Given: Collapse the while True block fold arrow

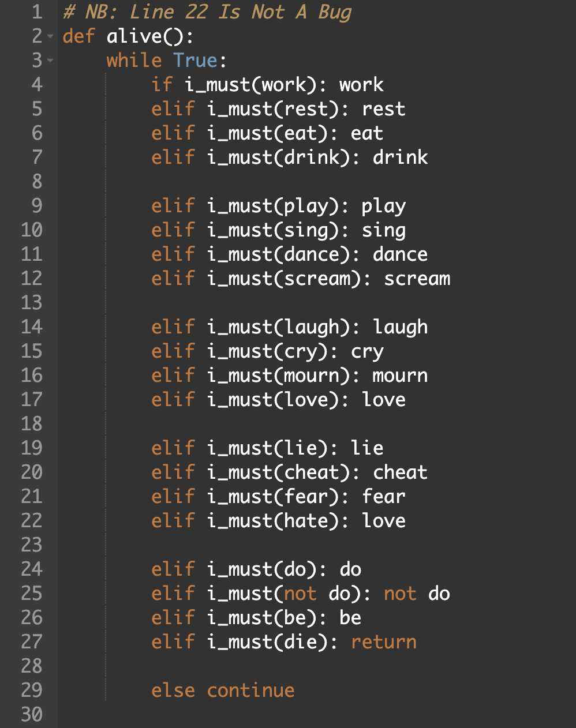Looking at the screenshot, I should (50, 61).
